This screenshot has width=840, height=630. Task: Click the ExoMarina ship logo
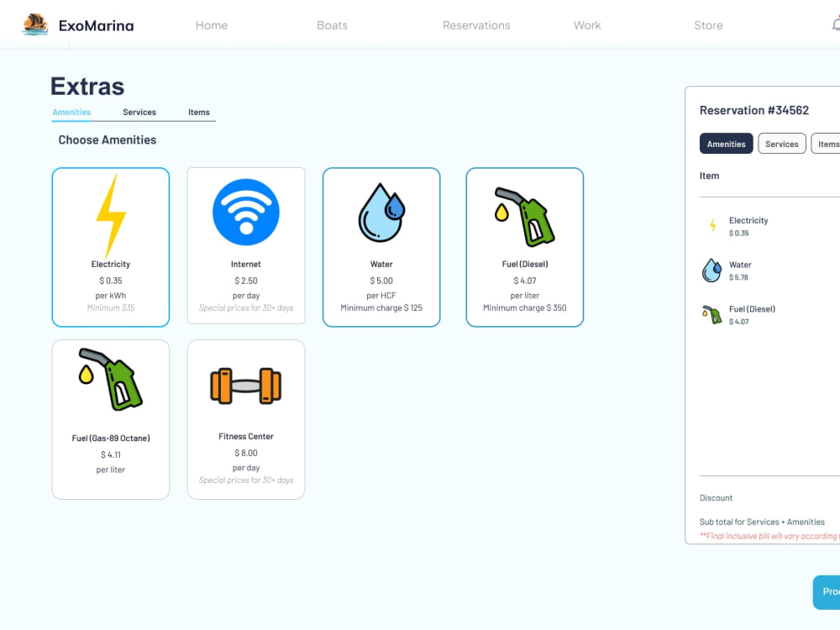coord(34,24)
